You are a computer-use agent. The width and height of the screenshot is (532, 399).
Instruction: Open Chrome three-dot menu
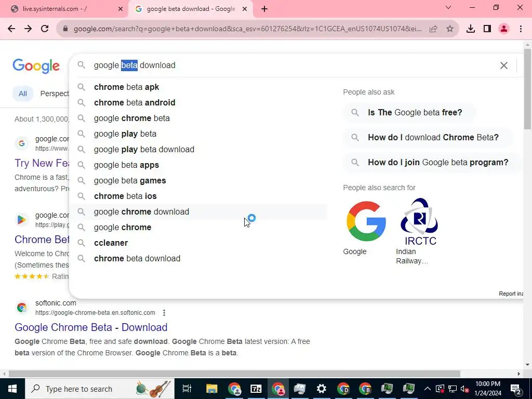pos(521,29)
